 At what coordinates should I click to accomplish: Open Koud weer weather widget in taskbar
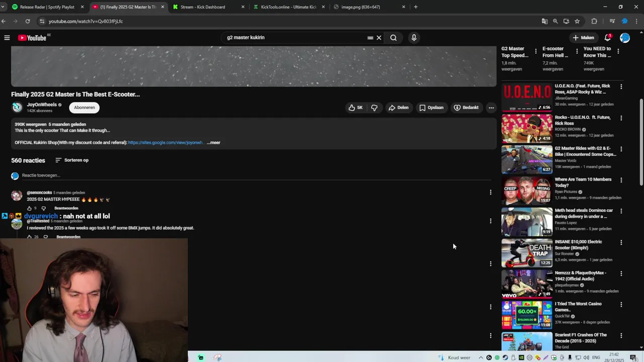455,357
